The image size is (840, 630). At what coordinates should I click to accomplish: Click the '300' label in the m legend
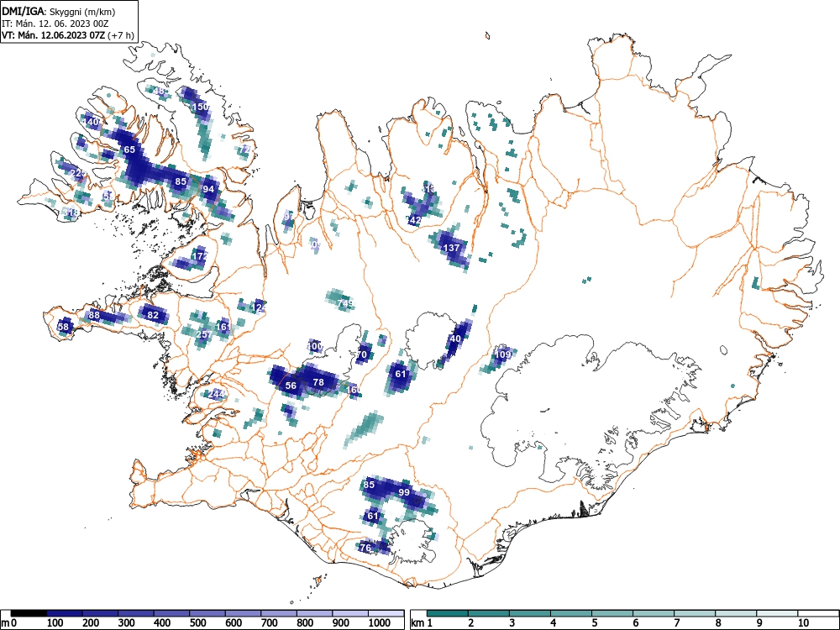tap(127, 622)
